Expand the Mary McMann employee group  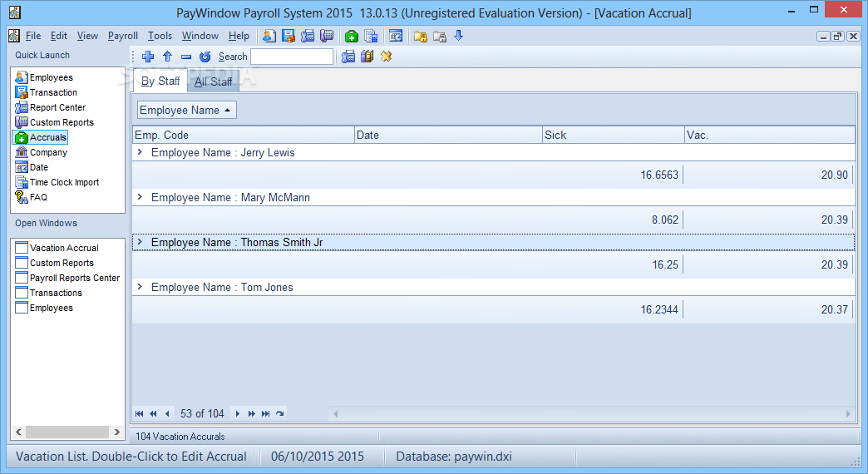click(x=140, y=196)
